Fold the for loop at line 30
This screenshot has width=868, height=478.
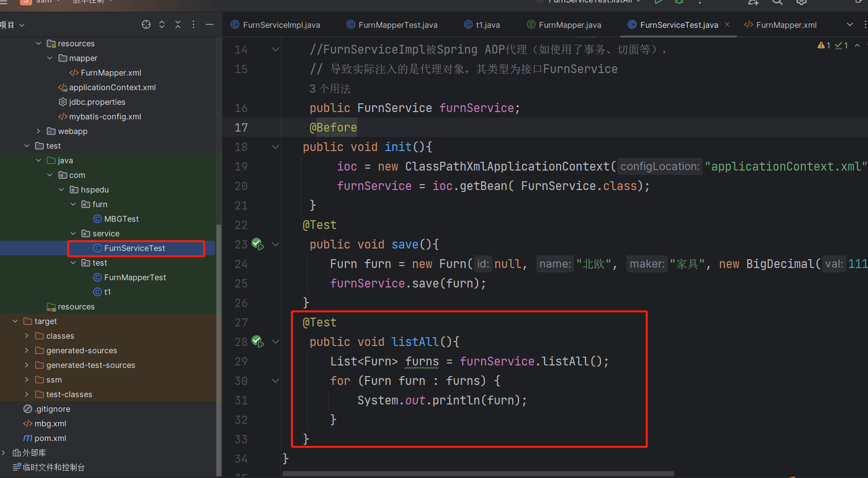pyautogui.click(x=275, y=381)
